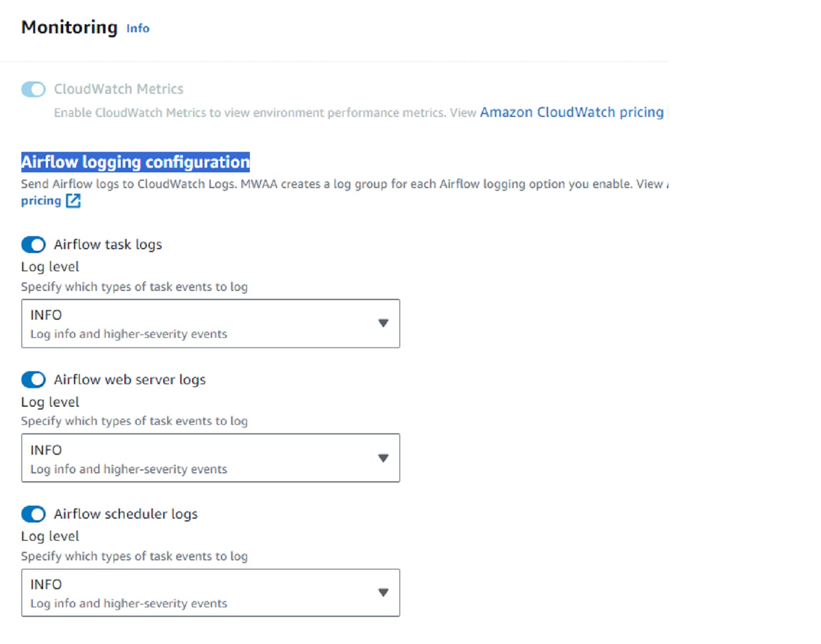The width and height of the screenshot is (821, 644).
Task: Click the Airflow scheduler logs label
Action: pos(125,514)
